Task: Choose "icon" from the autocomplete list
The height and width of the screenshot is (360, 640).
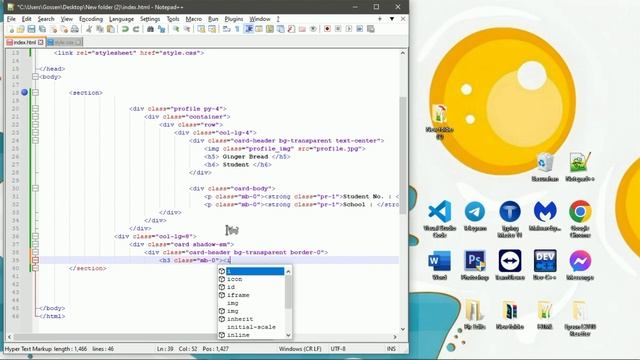Action: (x=235, y=279)
